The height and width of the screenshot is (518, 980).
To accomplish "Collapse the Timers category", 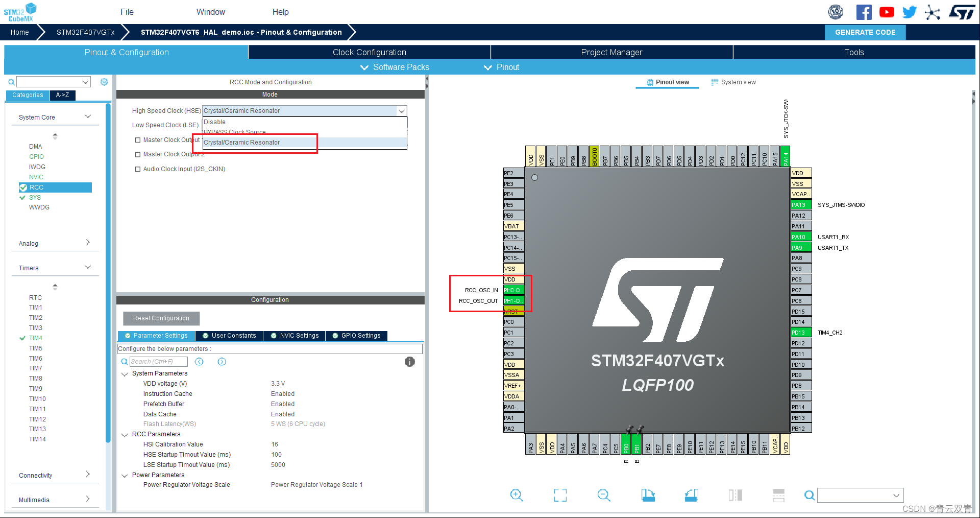I will (88, 267).
